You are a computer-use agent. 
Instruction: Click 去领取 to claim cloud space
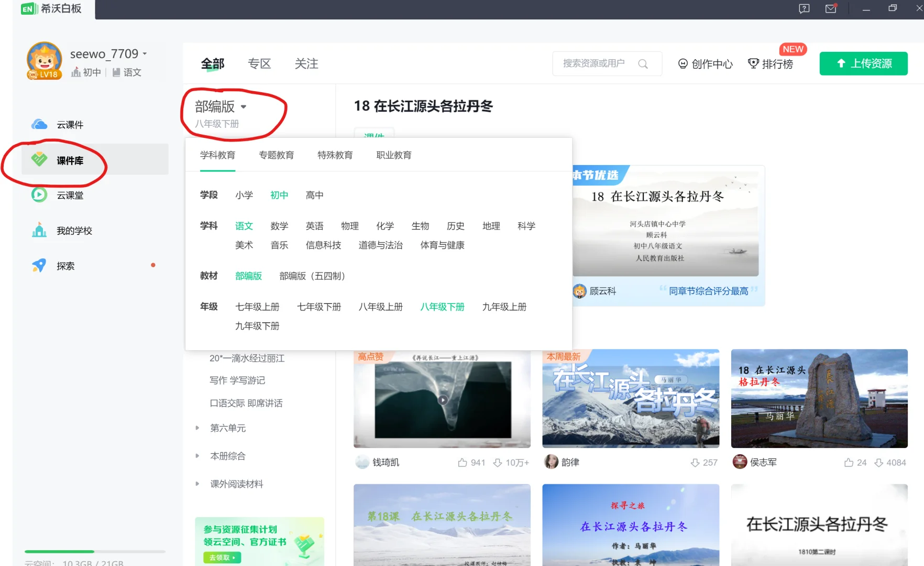[221, 558]
